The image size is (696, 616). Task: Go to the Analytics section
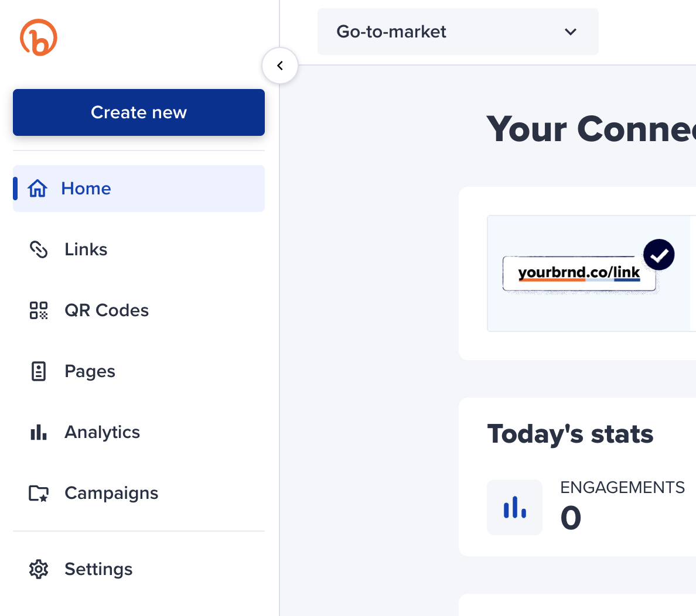click(x=138, y=432)
